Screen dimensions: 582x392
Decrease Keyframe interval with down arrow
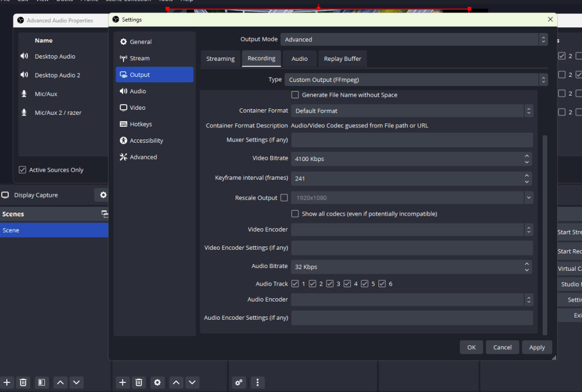click(x=527, y=181)
